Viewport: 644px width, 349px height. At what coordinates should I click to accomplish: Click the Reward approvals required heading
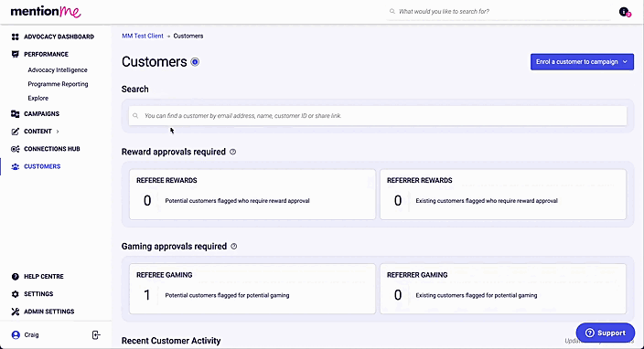tap(173, 152)
